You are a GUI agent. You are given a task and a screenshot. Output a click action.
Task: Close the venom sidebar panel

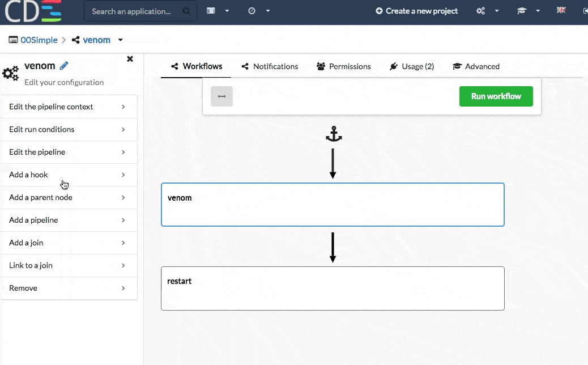click(x=130, y=59)
